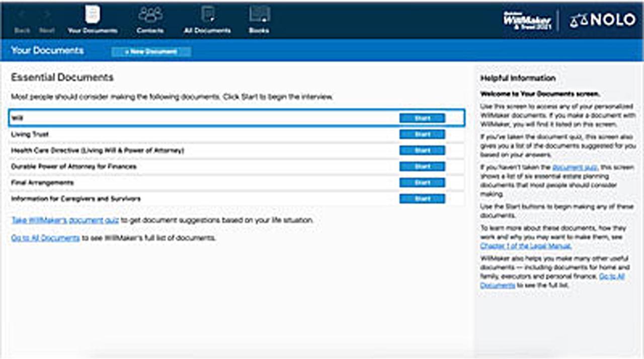Image resolution: width=644 pixels, height=359 pixels.
Task: Select the Final Arrangements row label
Action: pos(42,183)
